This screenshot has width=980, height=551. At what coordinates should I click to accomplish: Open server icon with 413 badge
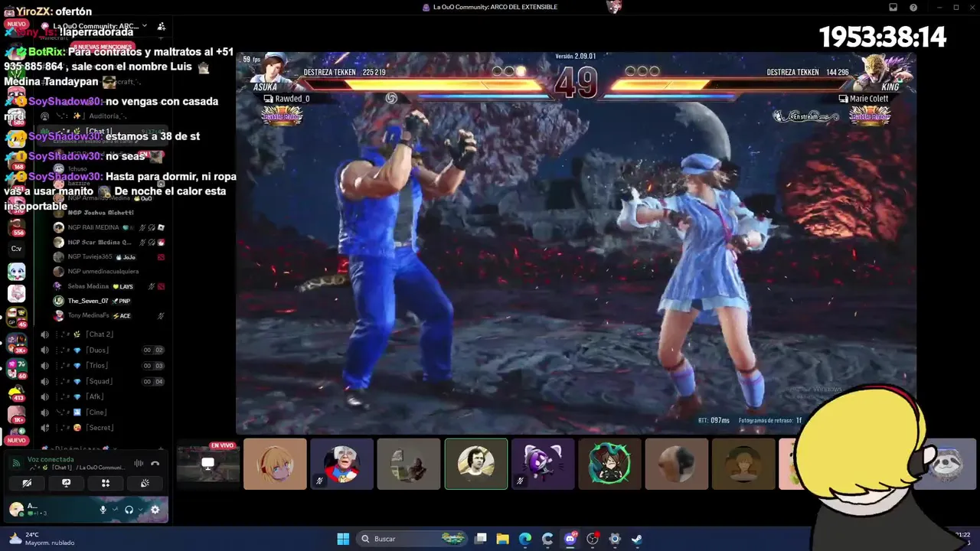pos(16,393)
